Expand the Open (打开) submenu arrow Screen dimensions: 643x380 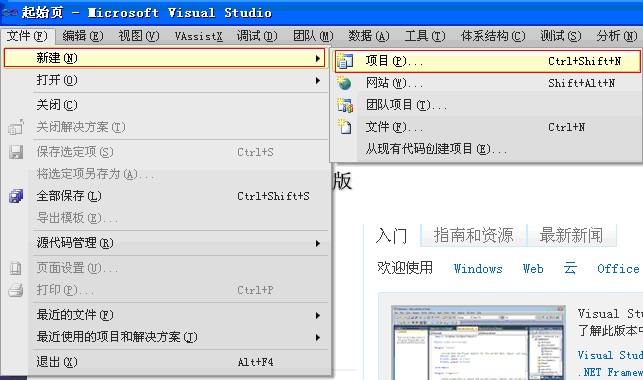coord(318,80)
